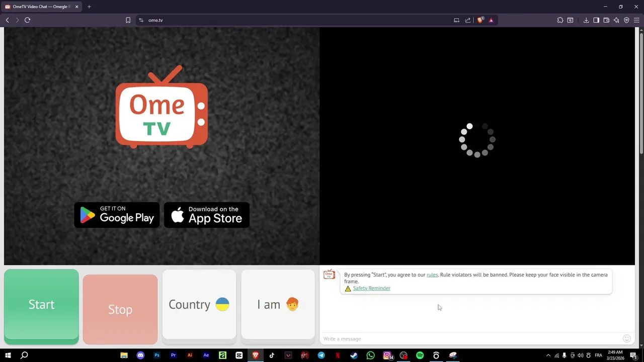Open Discord from the taskbar
Viewport: 644px width, 362px height.
[140, 355]
